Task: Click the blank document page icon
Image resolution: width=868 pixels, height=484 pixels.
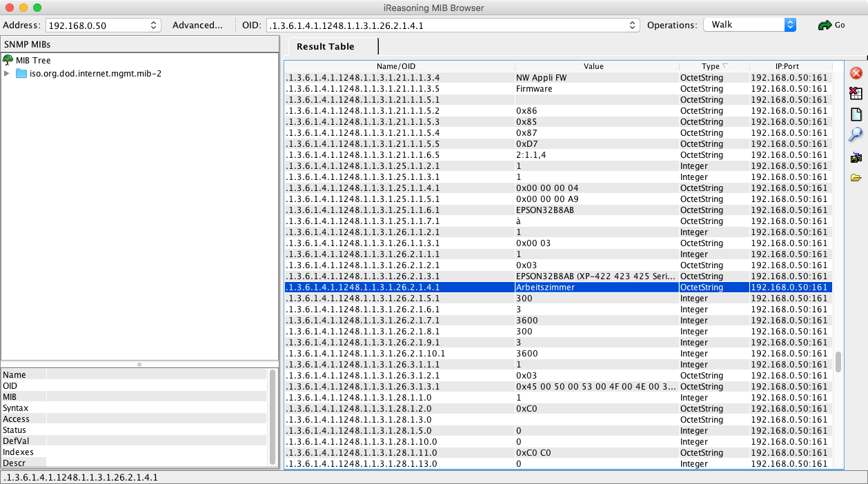Action: (x=856, y=114)
